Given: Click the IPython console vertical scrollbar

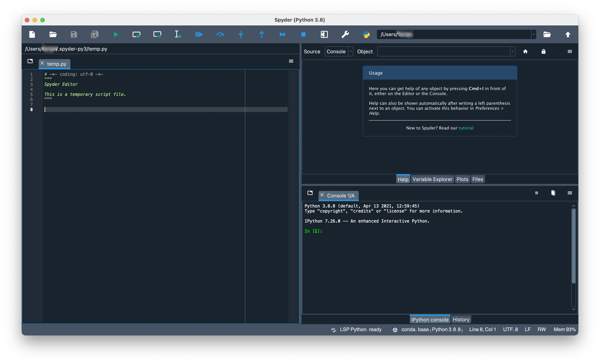Looking at the screenshot, I should click(x=574, y=246).
